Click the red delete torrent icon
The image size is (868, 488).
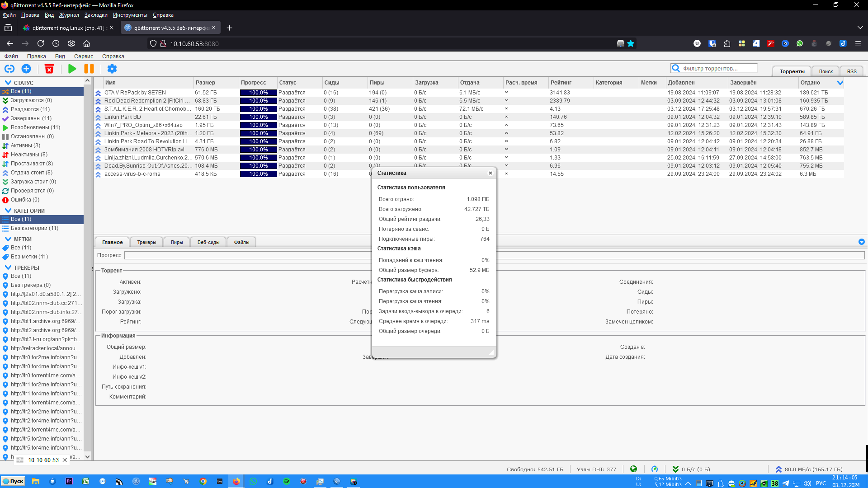[49, 69]
